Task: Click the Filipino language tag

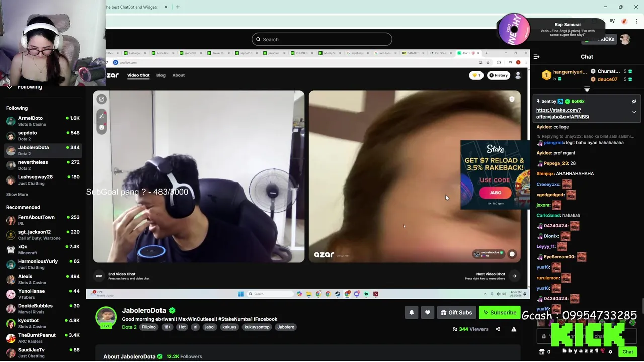Action: tap(149, 327)
